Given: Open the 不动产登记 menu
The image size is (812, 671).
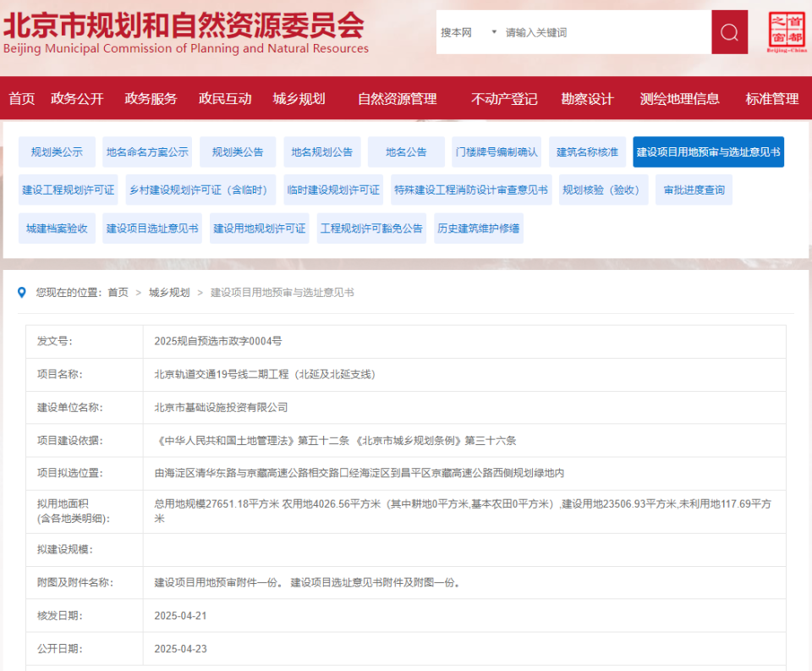Looking at the screenshot, I should pos(504,98).
